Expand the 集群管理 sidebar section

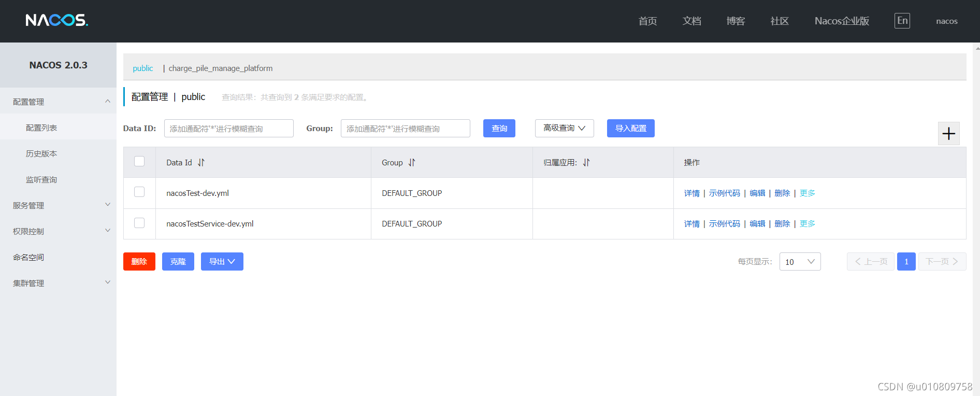[x=58, y=283]
